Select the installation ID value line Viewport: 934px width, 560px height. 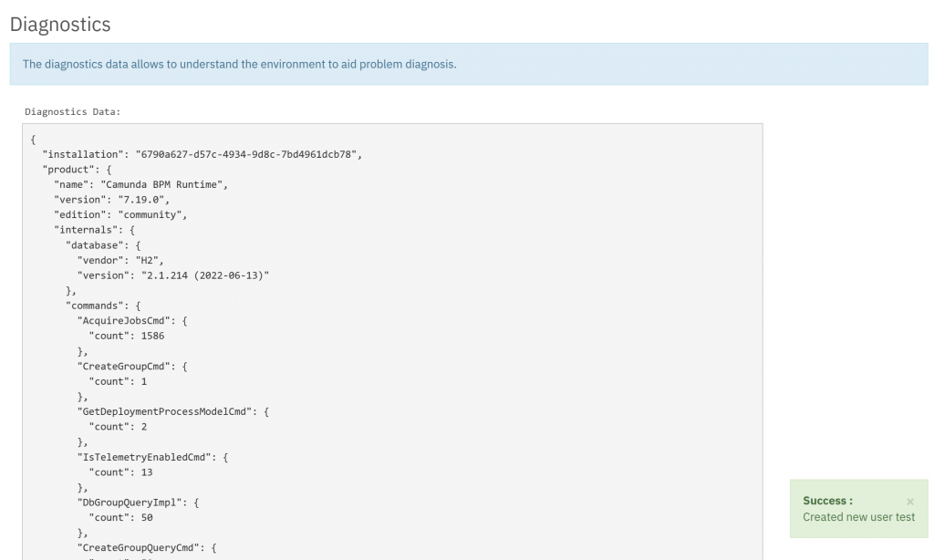[202, 154]
